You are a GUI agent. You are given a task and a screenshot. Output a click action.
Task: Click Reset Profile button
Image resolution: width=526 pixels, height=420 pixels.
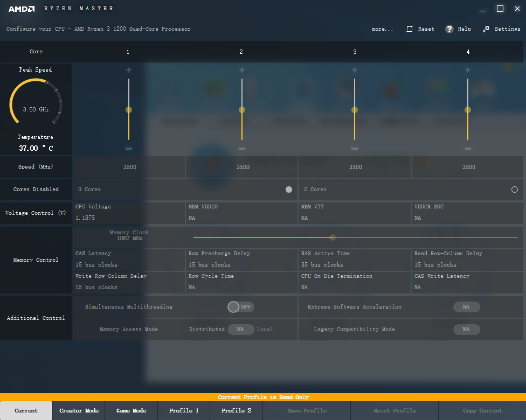(394, 411)
